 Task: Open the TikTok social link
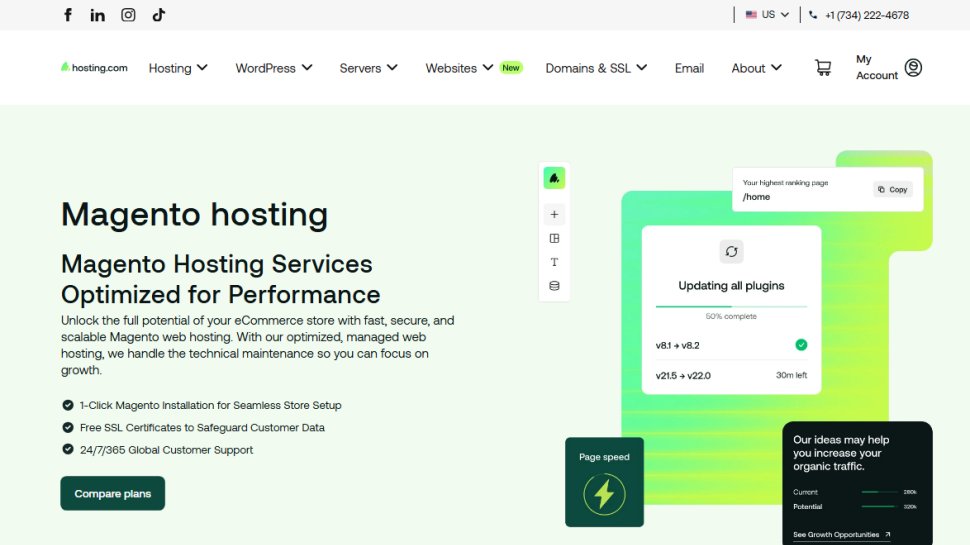click(x=158, y=15)
